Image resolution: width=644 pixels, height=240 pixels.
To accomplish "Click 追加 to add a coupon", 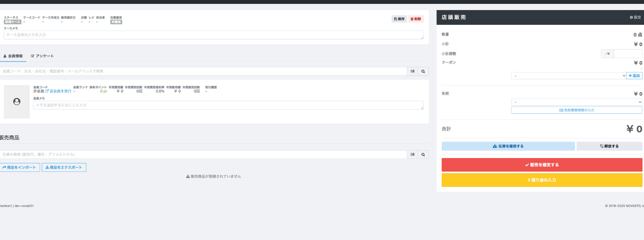I will point(634,76).
